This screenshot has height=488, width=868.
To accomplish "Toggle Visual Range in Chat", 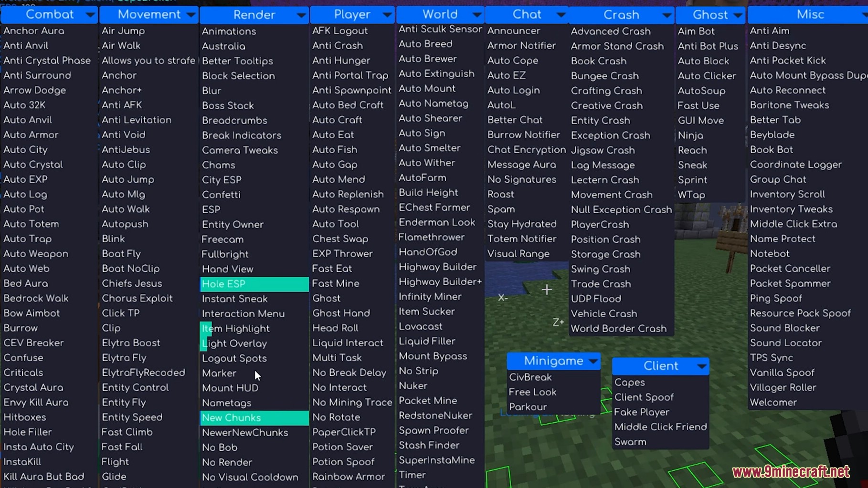I will [x=527, y=254].
